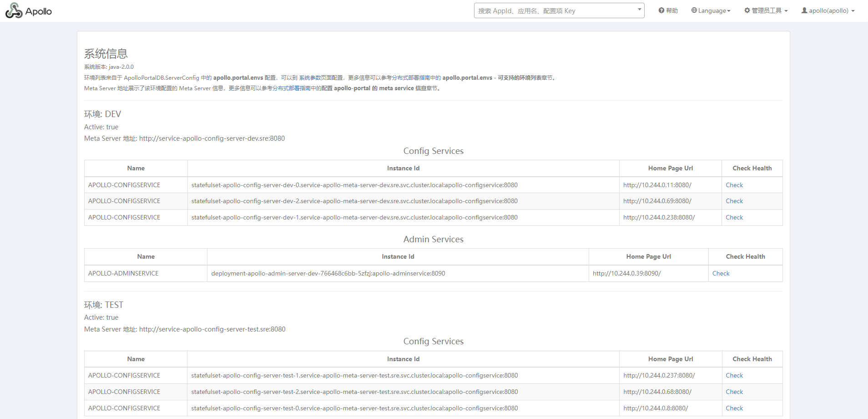Image resolution: width=868 pixels, height=419 pixels.
Task: Click instance id config-server-test-2 cell
Action: (x=403, y=392)
